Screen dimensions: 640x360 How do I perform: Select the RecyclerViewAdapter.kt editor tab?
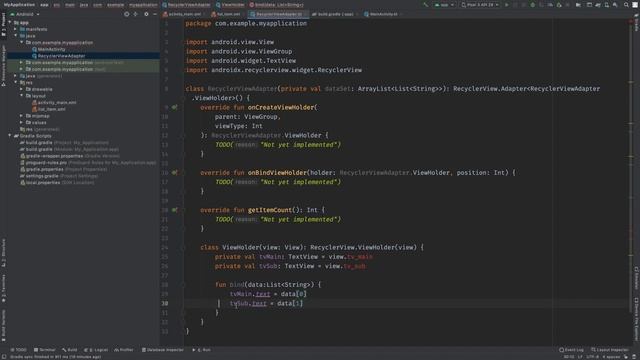[x=277, y=14]
